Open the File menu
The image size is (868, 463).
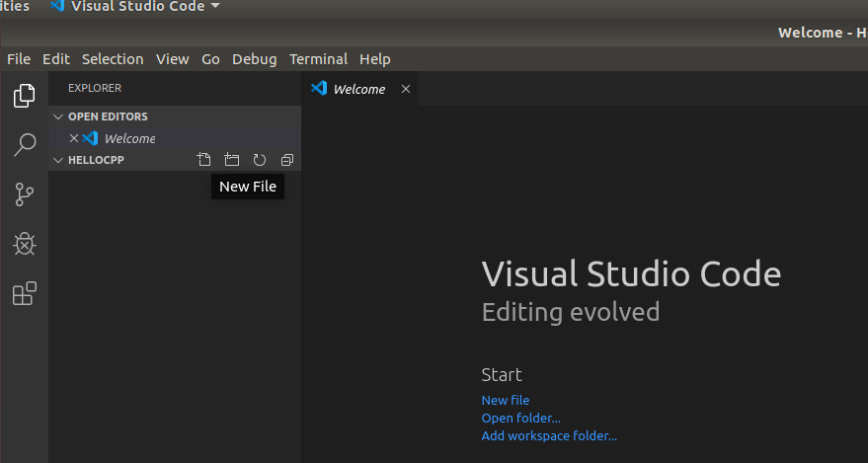(x=19, y=59)
